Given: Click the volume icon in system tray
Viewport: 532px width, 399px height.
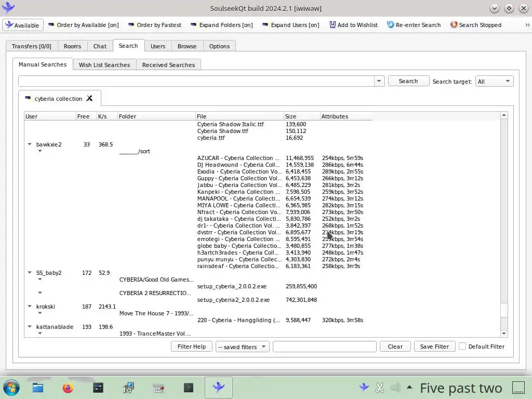Looking at the screenshot, I should (395, 387).
